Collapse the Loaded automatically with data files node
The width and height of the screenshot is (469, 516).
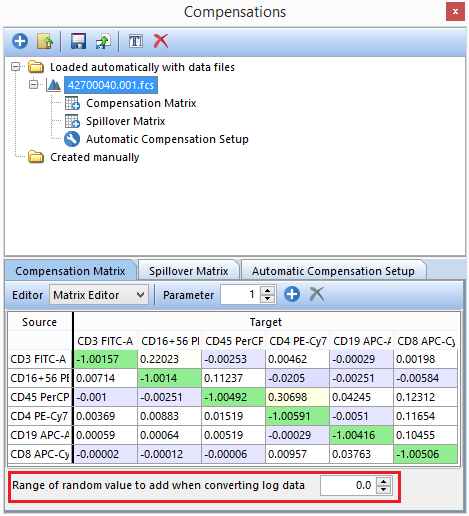15,67
